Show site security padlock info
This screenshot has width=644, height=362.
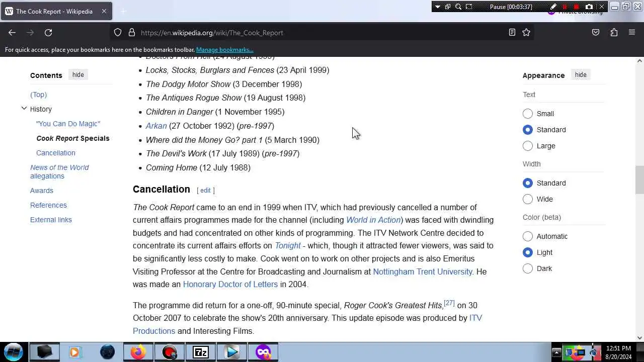(132, 33)
